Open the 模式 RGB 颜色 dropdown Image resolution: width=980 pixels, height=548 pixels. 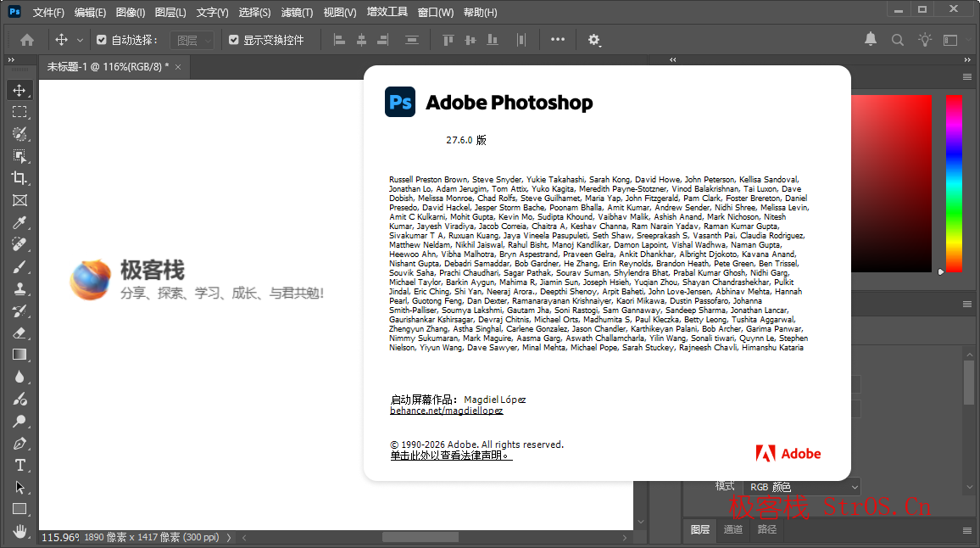(x=802, y=487)
